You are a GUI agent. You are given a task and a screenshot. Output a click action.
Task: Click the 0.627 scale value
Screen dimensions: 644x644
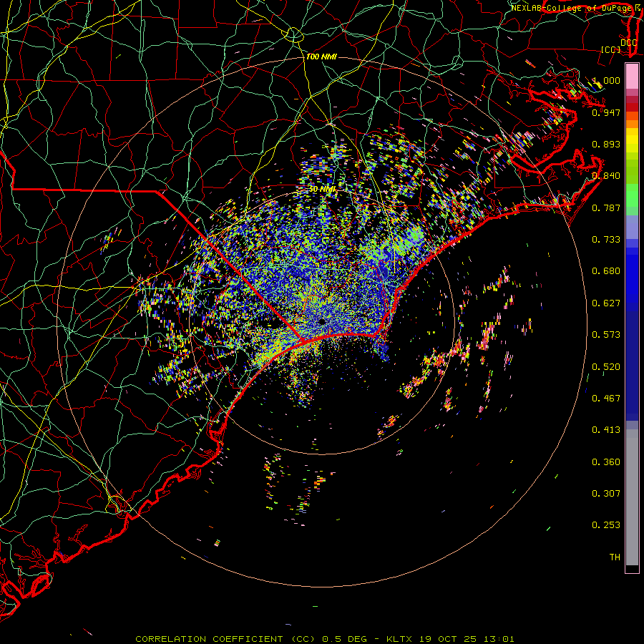(x=606, y=303)
